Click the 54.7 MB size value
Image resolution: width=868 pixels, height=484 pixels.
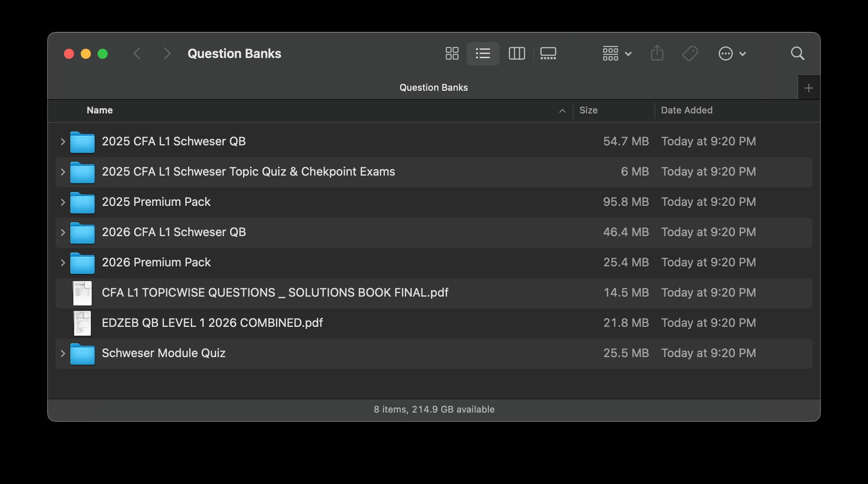626,141
